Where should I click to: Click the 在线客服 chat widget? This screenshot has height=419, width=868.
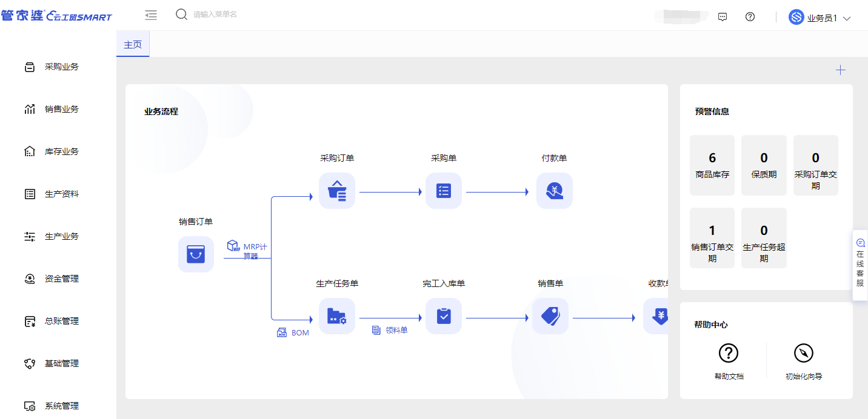[860, 266]
